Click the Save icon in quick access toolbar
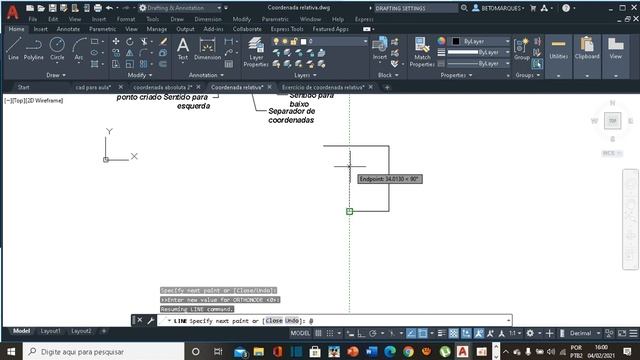 [53, 8]
